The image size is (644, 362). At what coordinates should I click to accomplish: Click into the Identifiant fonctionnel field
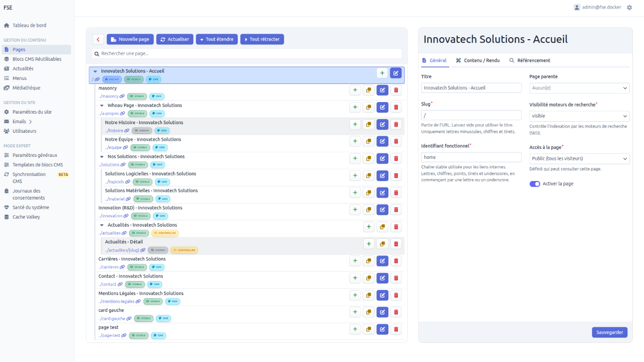pyautogui.click(x=471, y=157)
